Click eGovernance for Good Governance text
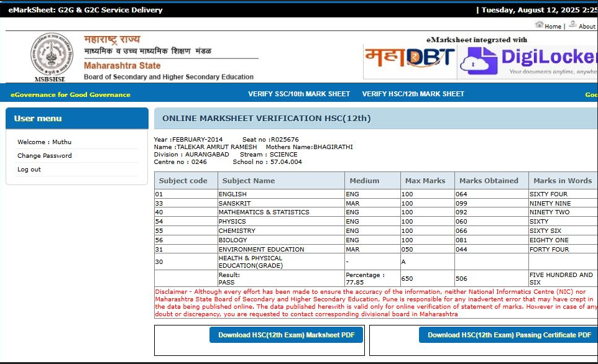The height and width of the screenshot is (364, 598). [70, 95]
